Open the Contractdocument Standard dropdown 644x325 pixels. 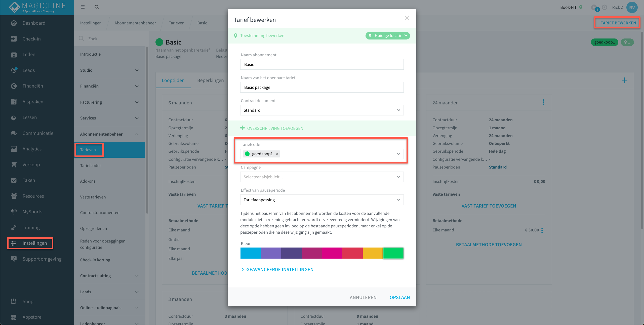[322, 110]
